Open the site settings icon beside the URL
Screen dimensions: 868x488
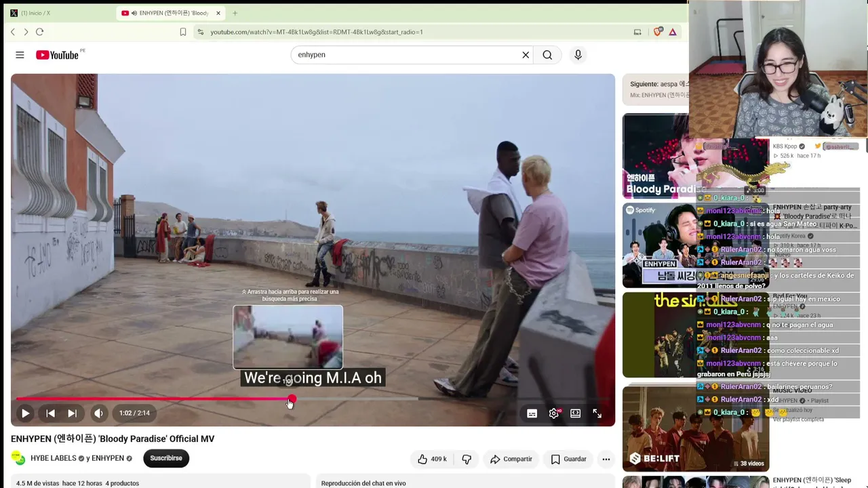click(200, 32)
